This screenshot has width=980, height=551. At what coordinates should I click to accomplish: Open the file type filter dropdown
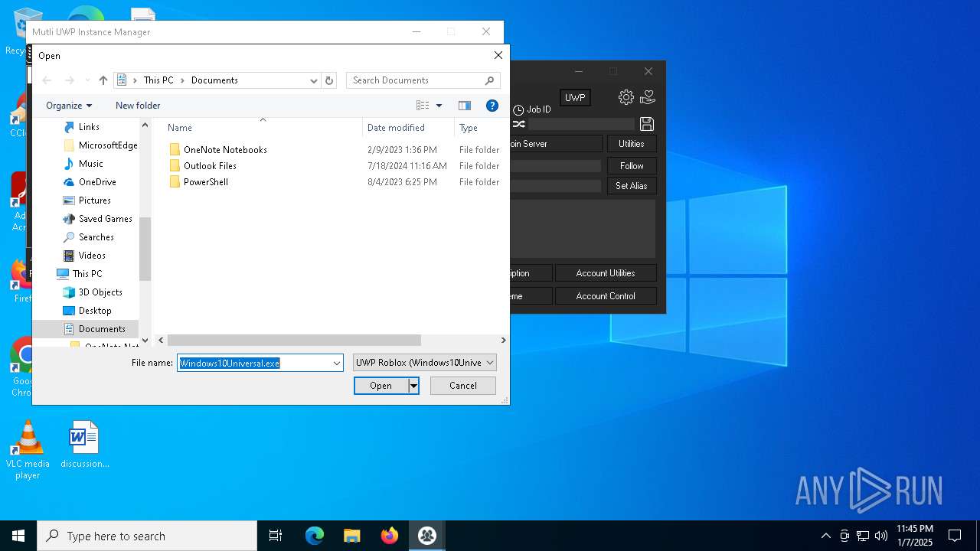coord(425,363)
